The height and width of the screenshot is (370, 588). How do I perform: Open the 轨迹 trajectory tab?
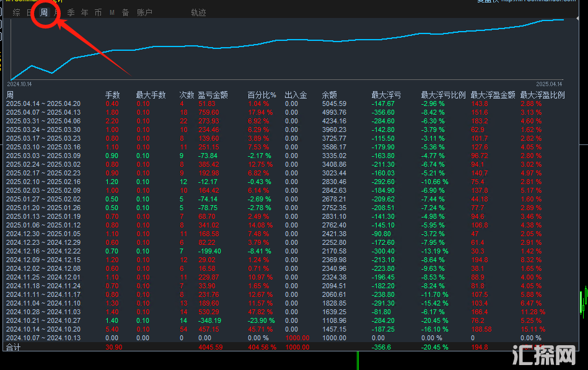[x=198, y=12]
